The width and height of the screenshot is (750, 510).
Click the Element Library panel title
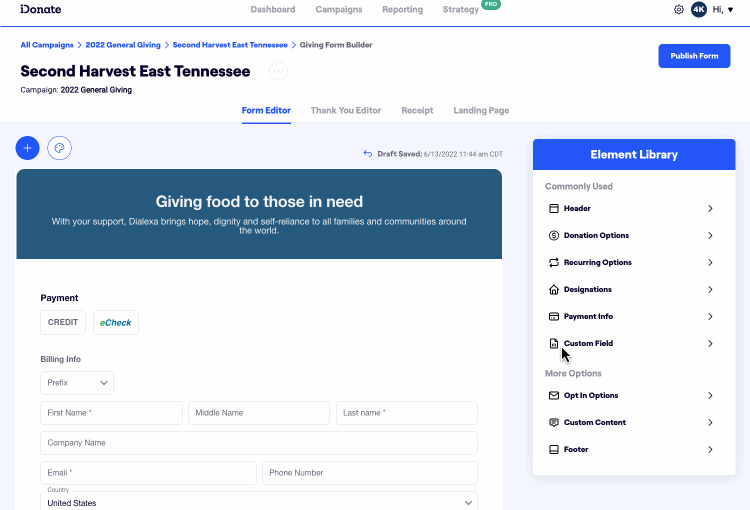(634, 155)
